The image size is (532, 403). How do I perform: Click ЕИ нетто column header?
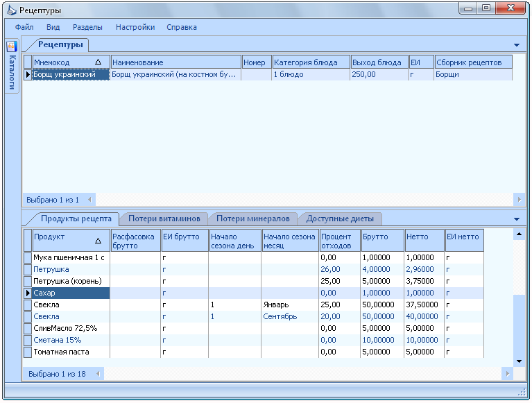[464, 241]
